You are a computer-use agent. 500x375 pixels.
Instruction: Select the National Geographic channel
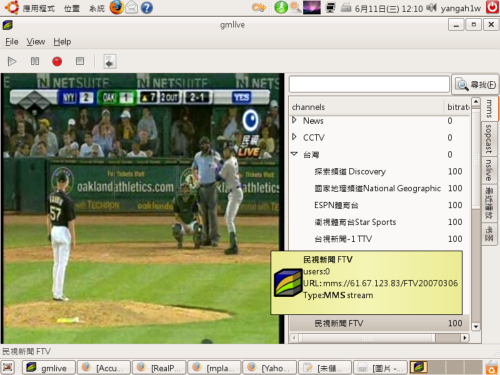(x=380, y=188)
